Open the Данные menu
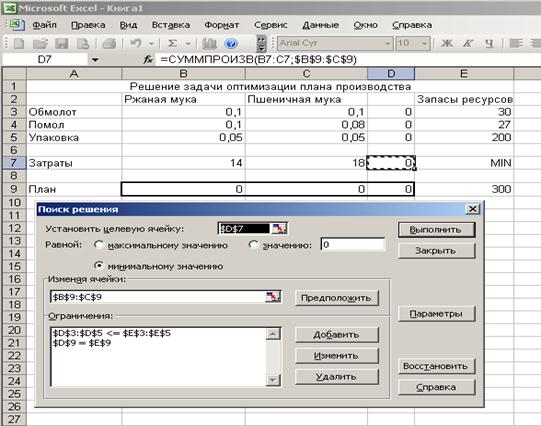This screenshot has height=426, width=541. [x=321, y=25]
